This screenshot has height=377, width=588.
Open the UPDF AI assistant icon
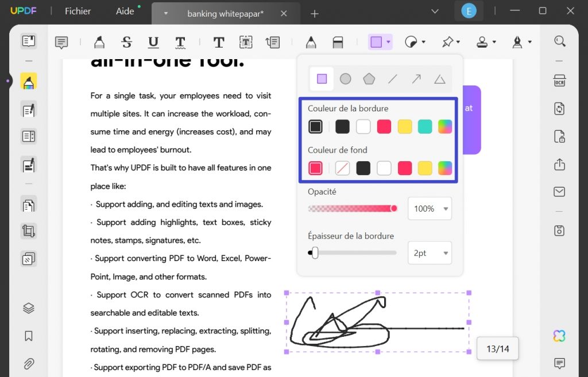[559, 336]
